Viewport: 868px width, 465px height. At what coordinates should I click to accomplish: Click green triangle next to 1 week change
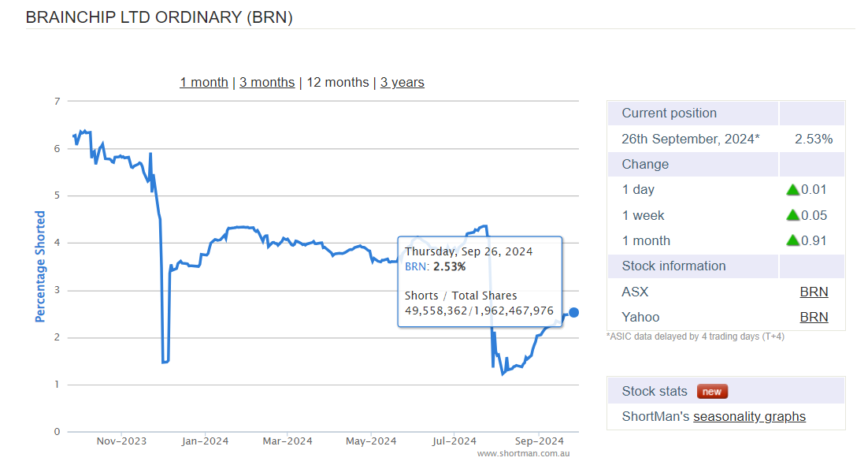click(792, 216)
